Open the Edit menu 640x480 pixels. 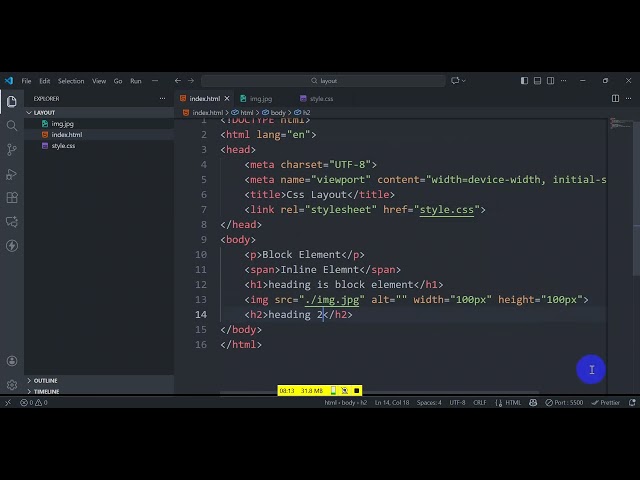[x=44, y=81]
